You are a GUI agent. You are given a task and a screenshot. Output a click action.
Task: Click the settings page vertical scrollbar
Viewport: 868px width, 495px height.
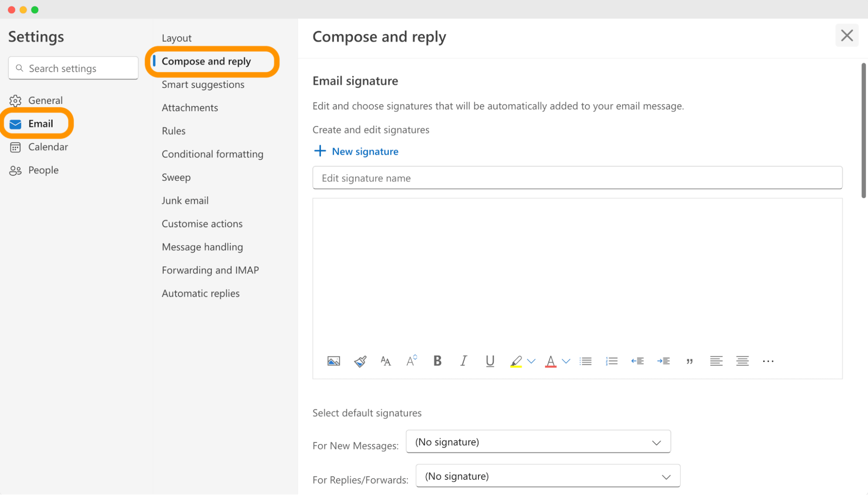point(863,130)
